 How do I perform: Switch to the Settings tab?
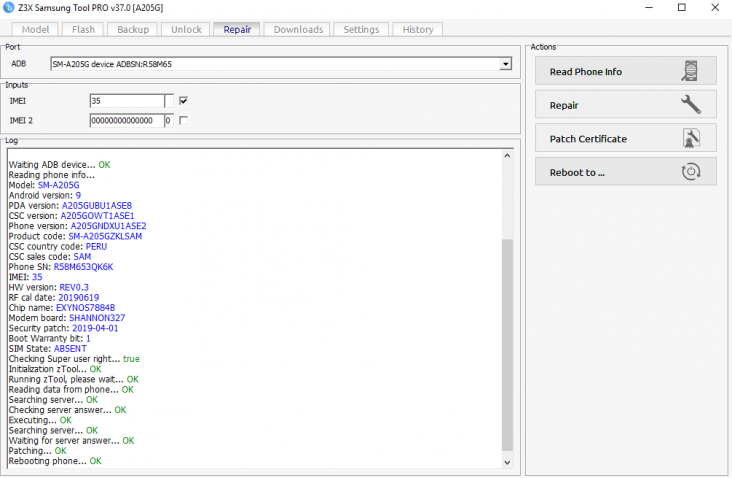pos(361,29)
